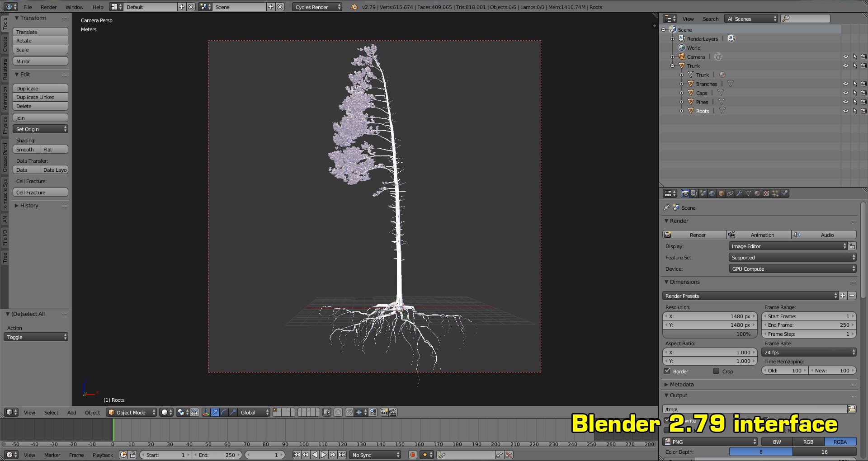Image resolution: width=868 pixels, height=461 pixels.
Task: Open the 3D view Add menu
Action: (x=72, y=412)
